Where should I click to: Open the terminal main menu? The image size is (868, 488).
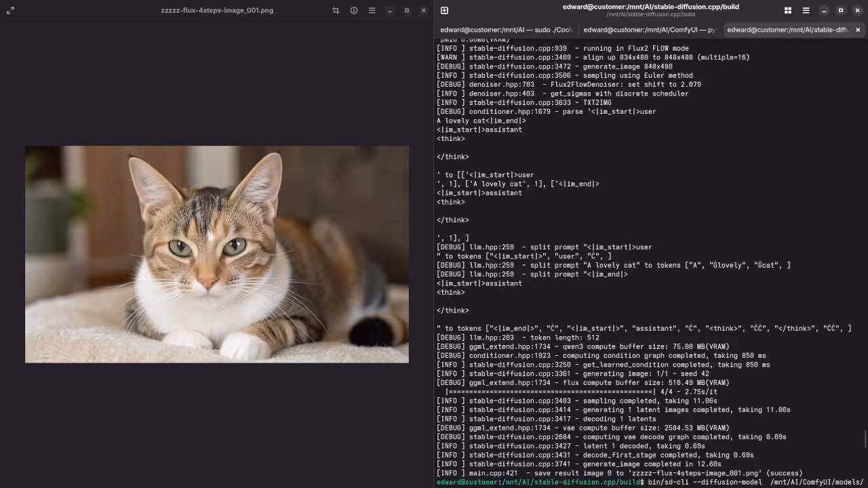click(806, 10)
